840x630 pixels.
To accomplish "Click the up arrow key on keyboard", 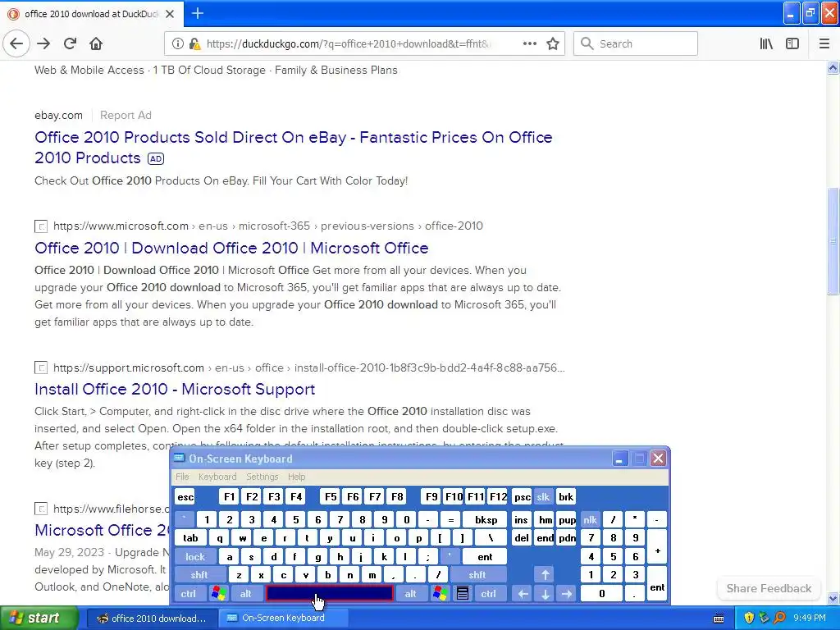I will point(545,575).
